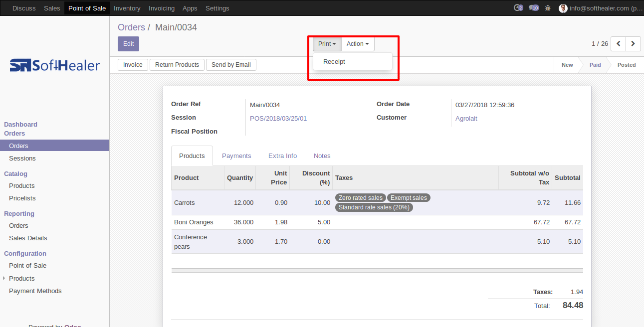Open the Action dropdown

358,44
